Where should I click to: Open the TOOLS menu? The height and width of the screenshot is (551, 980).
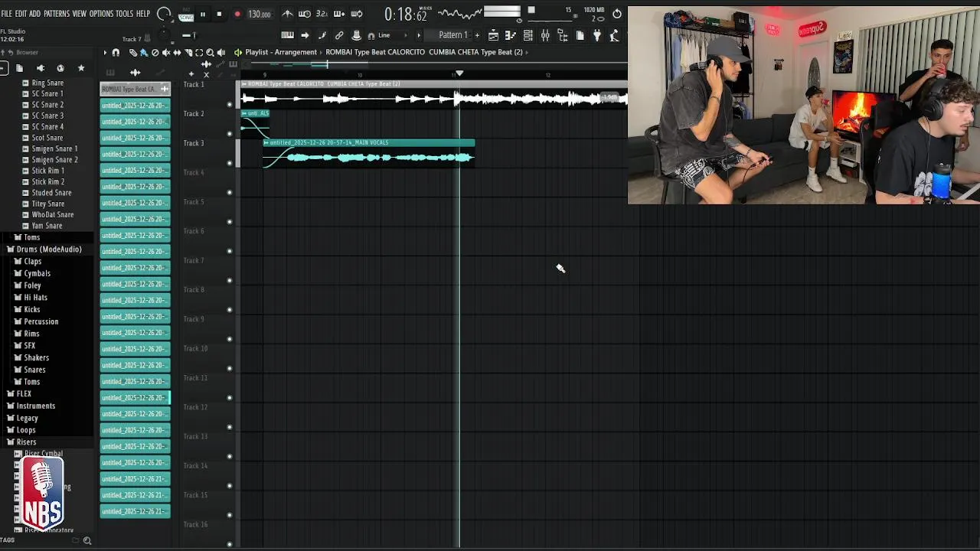click(124, 14)
